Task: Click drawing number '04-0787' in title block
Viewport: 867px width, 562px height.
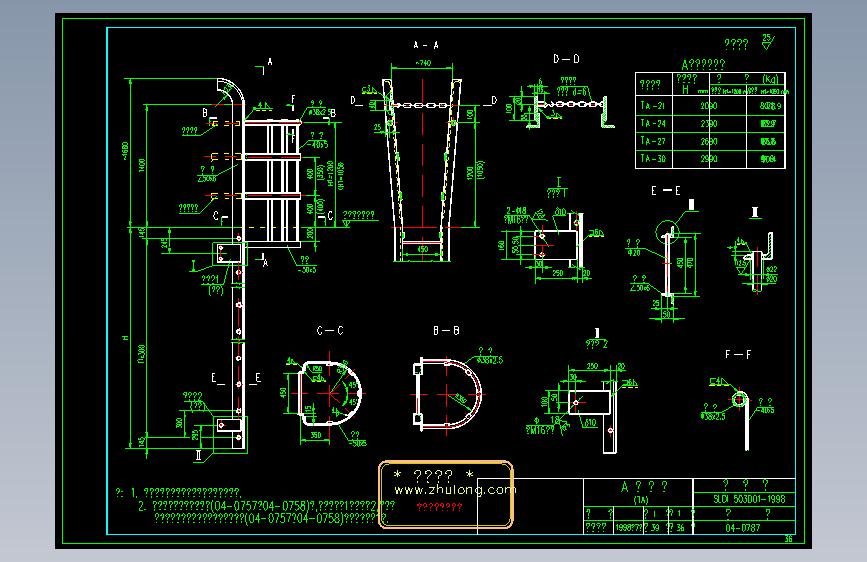Action: click(743, 528)
